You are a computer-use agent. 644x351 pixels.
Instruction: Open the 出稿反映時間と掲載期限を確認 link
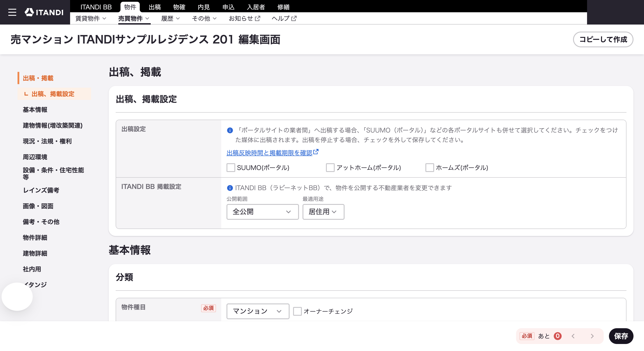(x=269, y=153)
